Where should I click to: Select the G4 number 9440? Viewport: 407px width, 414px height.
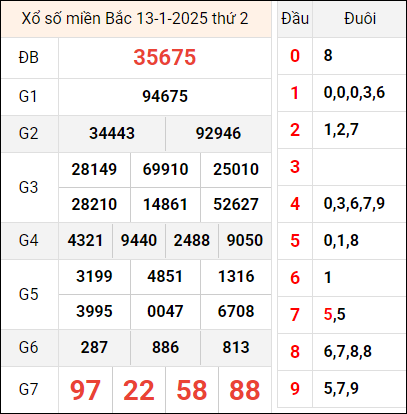coord(139,240)
